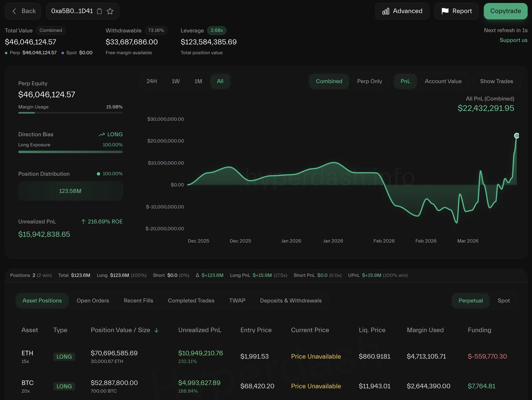
Task: Click the green endpoint marker on the PnL chart
Action: tap(516, 136)
